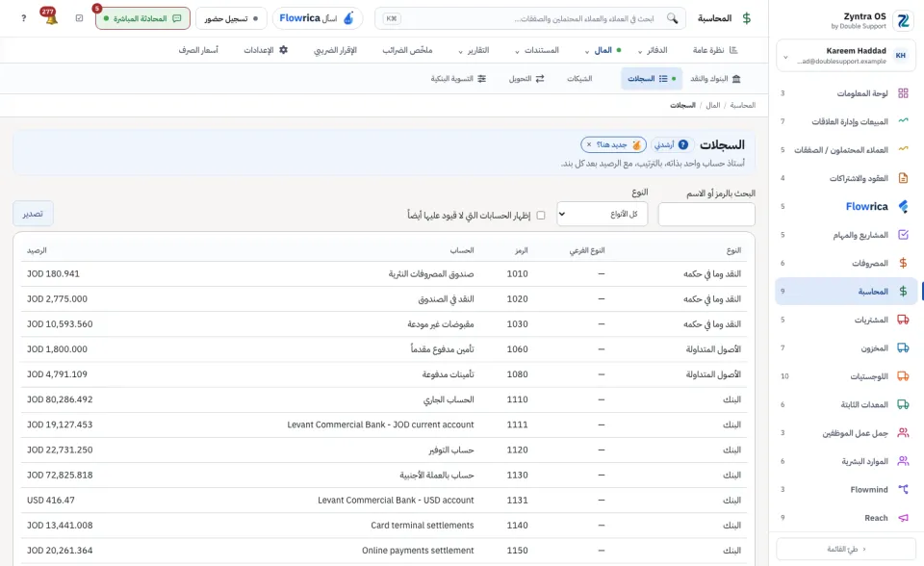Open جمل عمل الموظفين people icon
The width and height of the screenshot is (924, 566).
(903, 433)
